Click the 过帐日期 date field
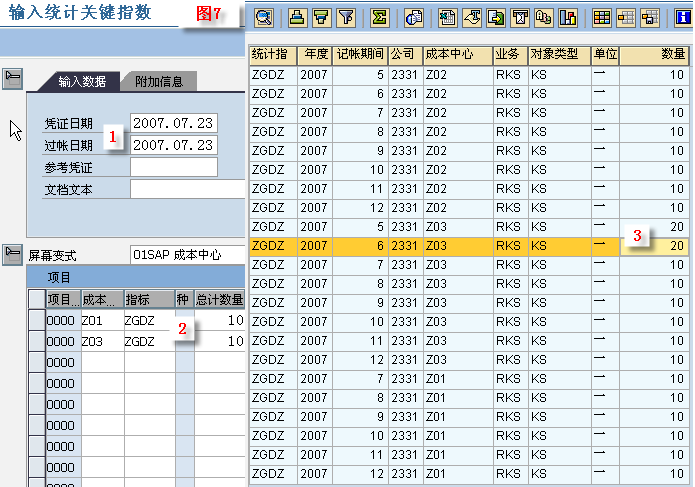 173,145
